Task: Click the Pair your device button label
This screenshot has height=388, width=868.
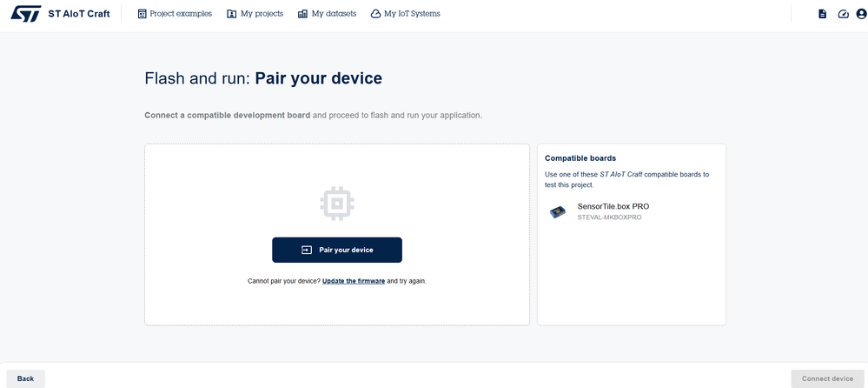Action: click(x=346, y=250)
